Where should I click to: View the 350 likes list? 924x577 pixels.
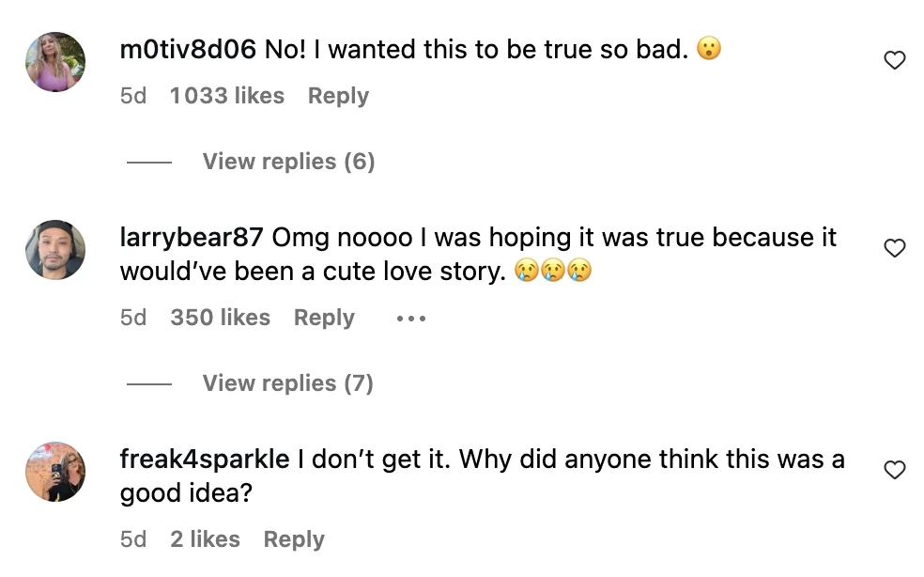click(x=220, y=318)
